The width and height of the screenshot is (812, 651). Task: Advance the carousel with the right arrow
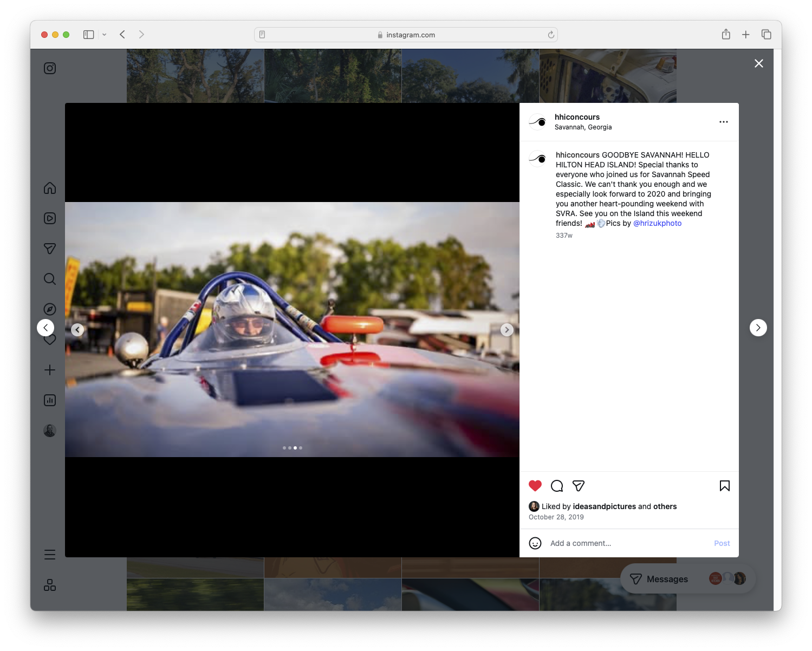click(x=507, y=329)
